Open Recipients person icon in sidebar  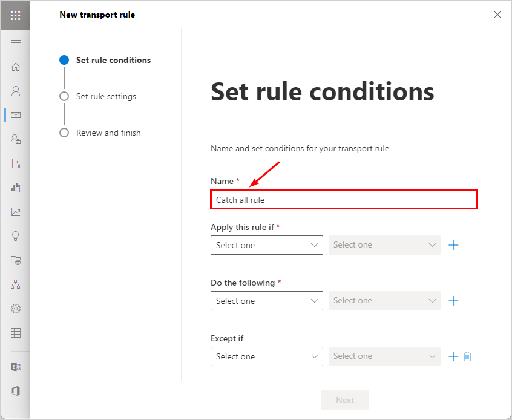[16, 91]
